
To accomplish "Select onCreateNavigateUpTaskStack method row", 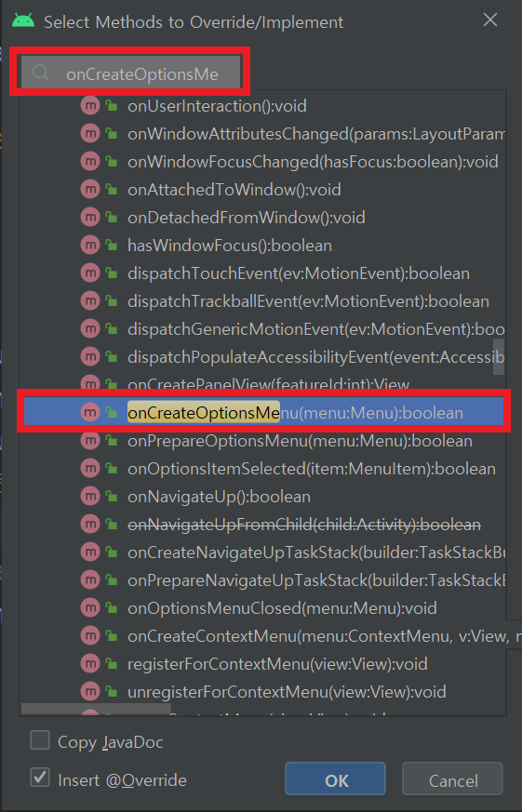I will tap(262, 553).
